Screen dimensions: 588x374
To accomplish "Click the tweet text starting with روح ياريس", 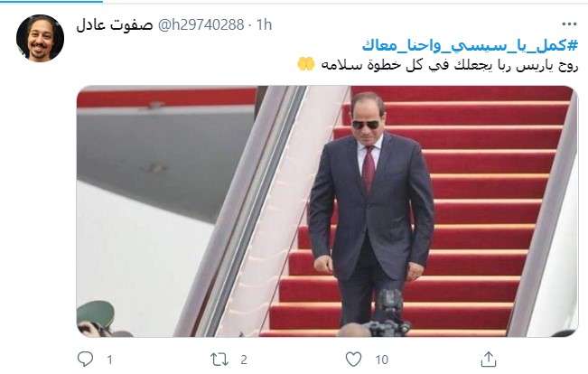I will [450, 65].
